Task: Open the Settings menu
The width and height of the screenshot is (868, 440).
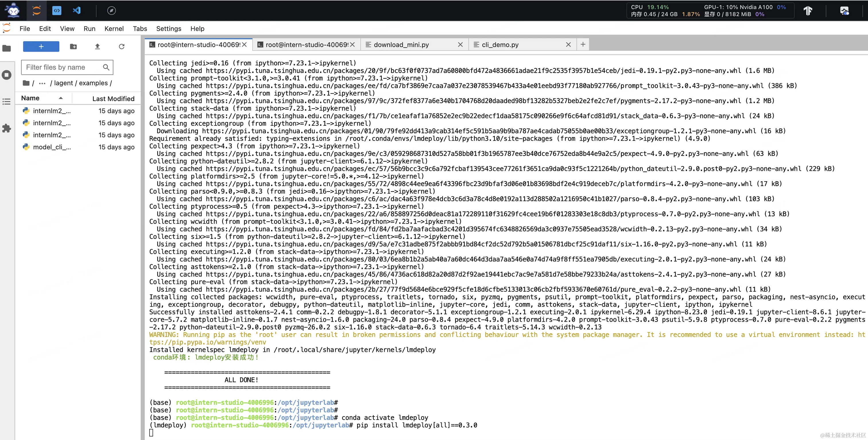Action: (x=168, y=29)
